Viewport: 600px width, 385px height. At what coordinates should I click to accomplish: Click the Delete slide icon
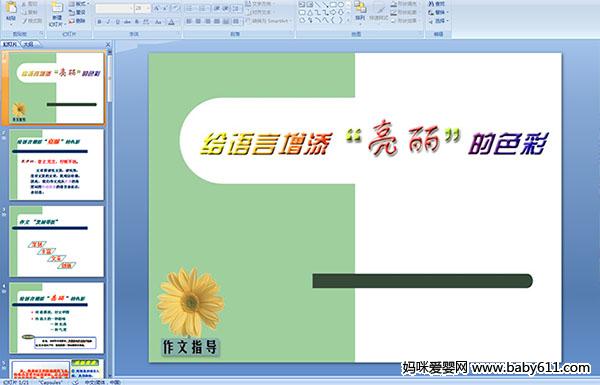[77, 21]
